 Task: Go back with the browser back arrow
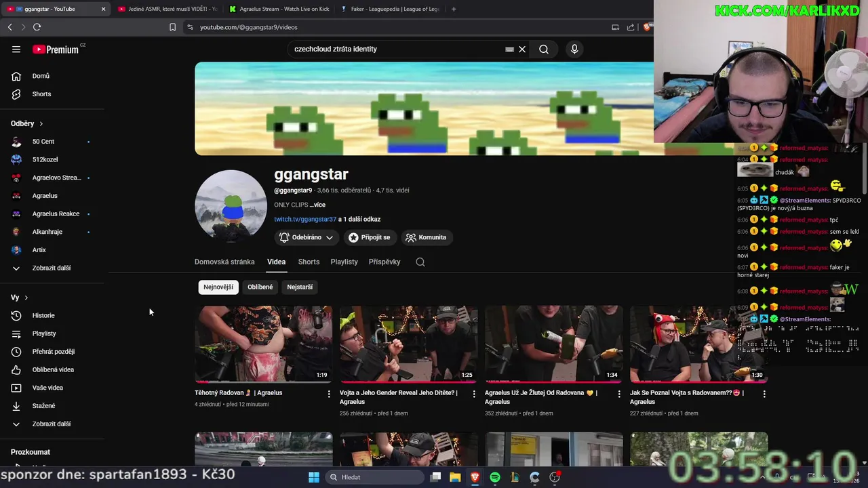(x=9, y=27)
